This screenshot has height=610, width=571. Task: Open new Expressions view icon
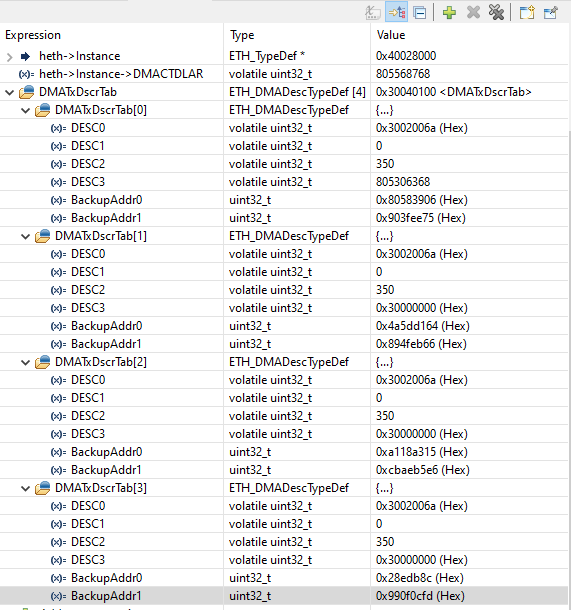pos(527,13)
